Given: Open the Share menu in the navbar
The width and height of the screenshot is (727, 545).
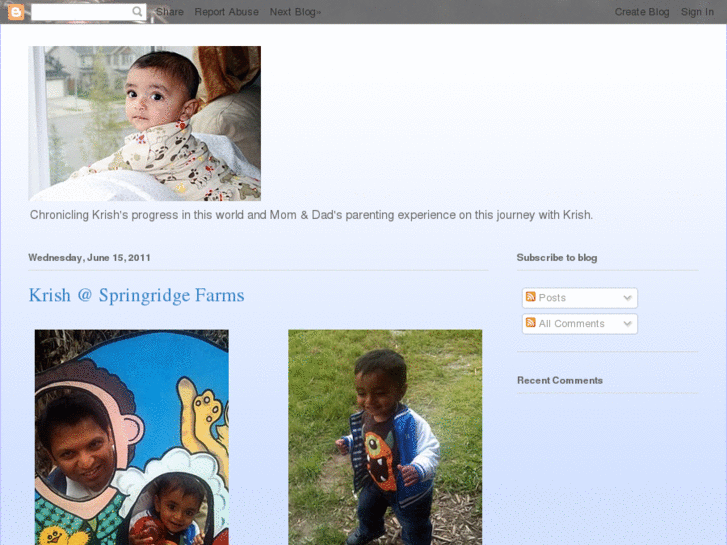Looking at the screenshot, I should coord(170,12).
